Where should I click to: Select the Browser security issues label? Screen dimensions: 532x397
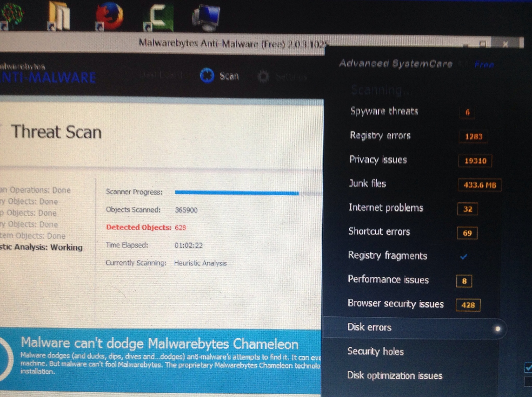coord(396,304)
